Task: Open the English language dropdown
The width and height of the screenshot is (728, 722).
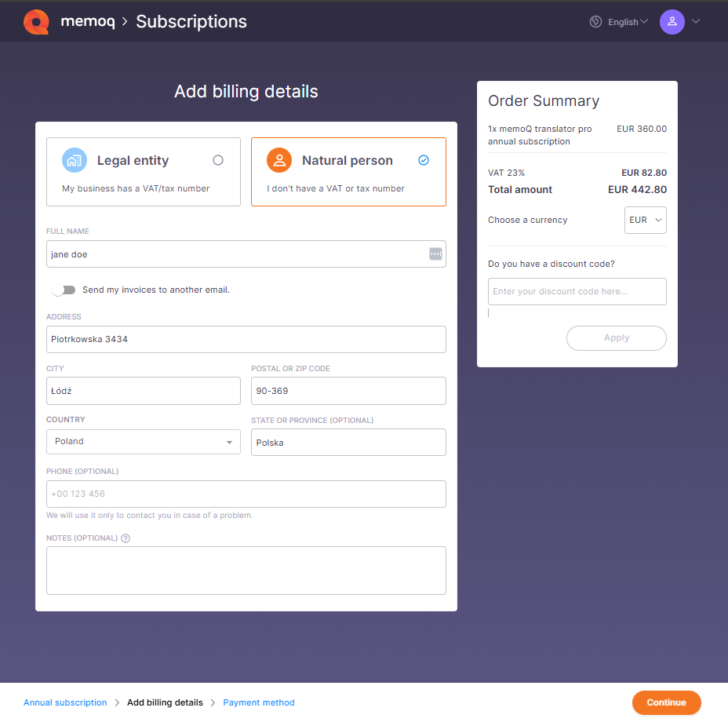Action: click(628, 22)
